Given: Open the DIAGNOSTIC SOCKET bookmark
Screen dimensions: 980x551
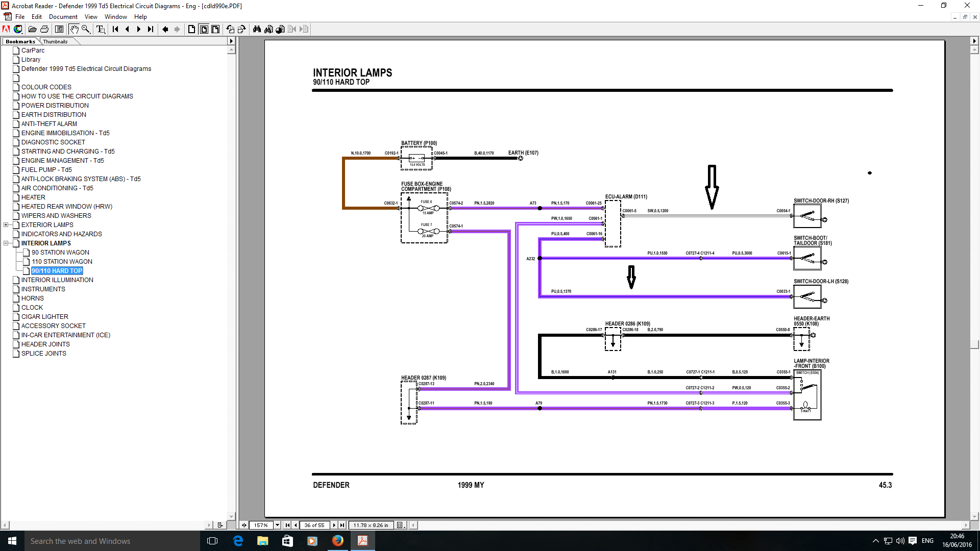Looking at the screenshot, I should (53, 142).
